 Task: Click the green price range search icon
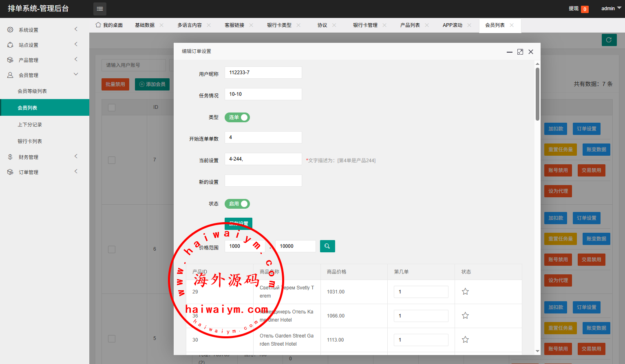(327, 246)
